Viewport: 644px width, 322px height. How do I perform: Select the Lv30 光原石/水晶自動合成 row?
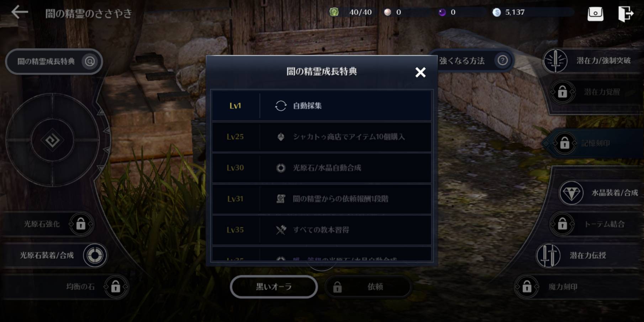coord(322,168)
